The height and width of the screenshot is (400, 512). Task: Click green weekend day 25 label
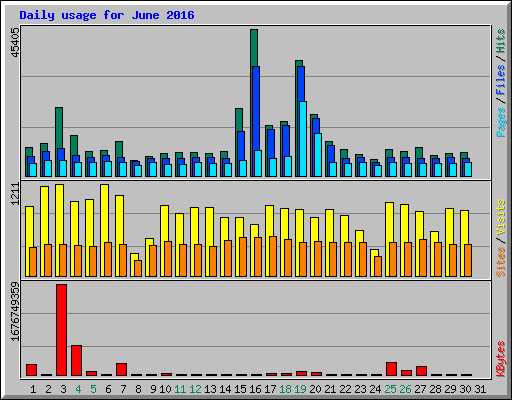click(390, 389)
